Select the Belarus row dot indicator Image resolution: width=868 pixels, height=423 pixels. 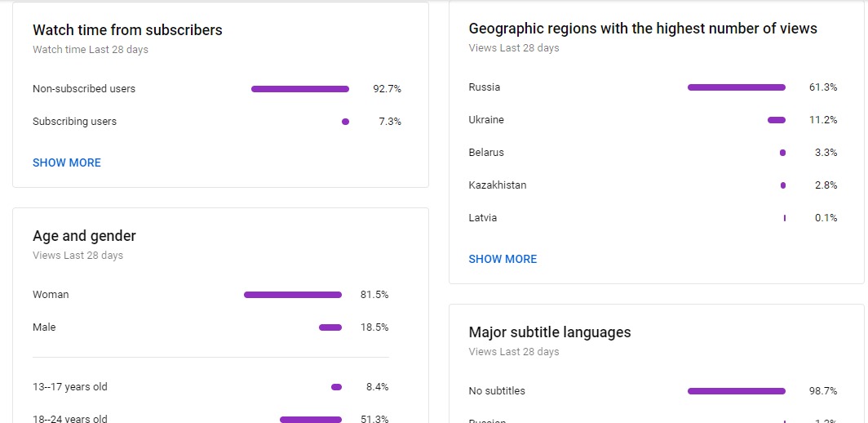coord(782,153)
